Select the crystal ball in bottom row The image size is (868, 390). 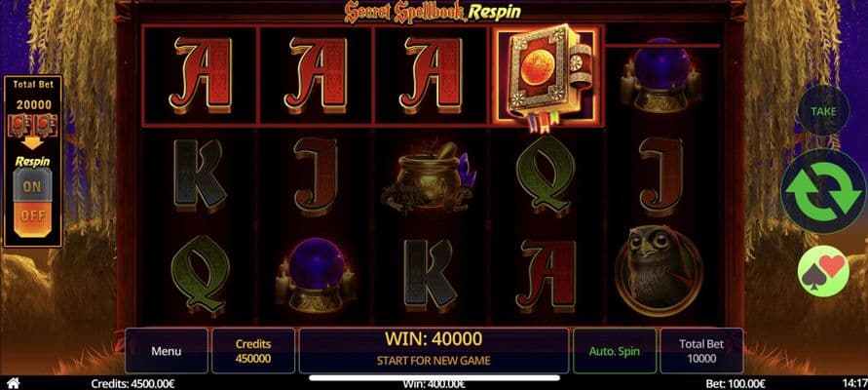point(316,275)
